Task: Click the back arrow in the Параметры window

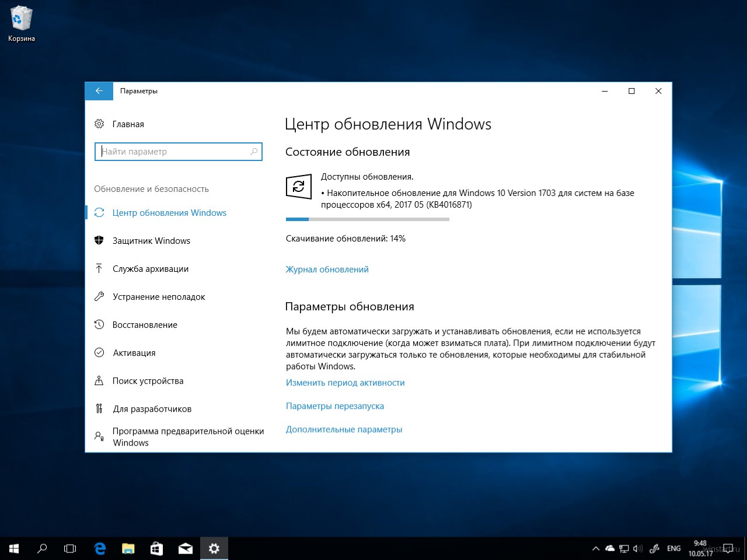Action: pyautogui.click(x=99, y=91)
